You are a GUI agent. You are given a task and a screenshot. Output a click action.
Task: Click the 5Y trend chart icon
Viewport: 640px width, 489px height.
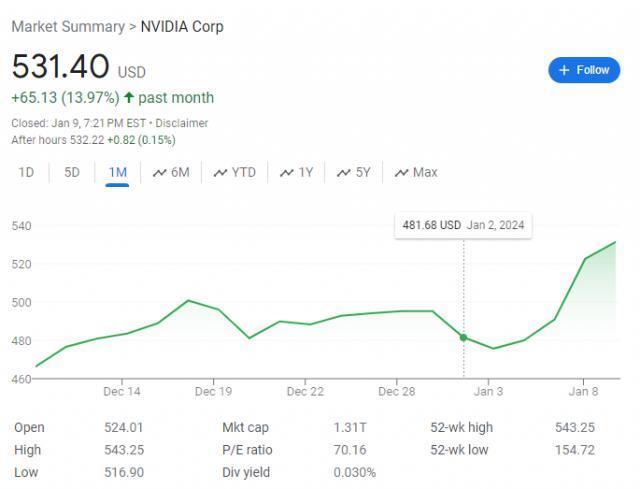pos(344,173)
